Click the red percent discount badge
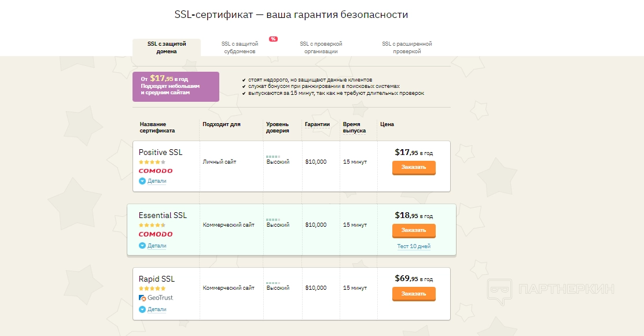 pos(273,39)
